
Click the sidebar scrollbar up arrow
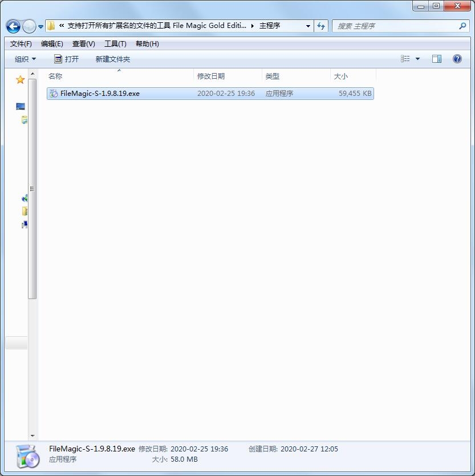[33, 74]
